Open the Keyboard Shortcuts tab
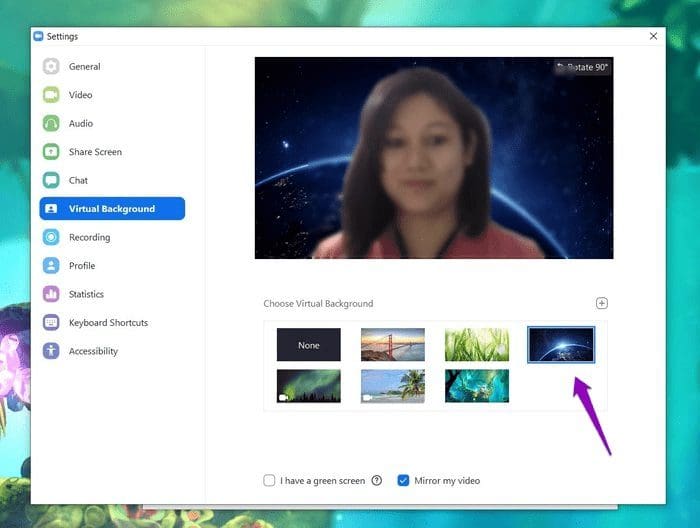 [112, 322]
